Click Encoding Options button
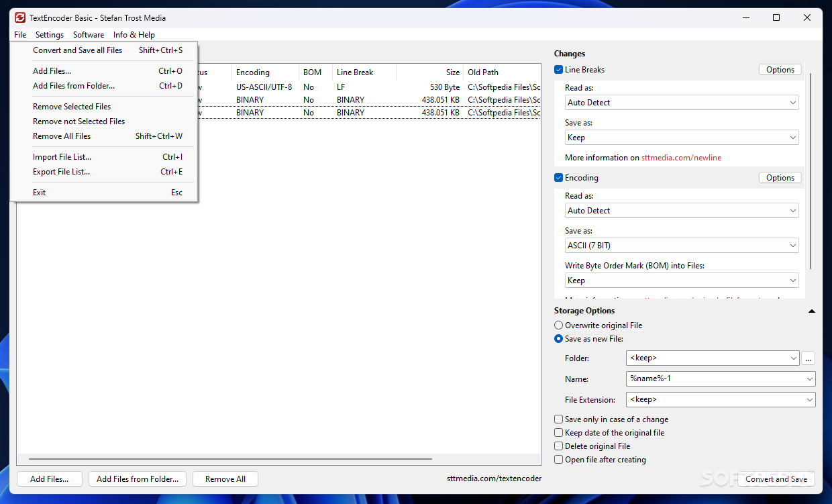 click(x=780, y=178)
